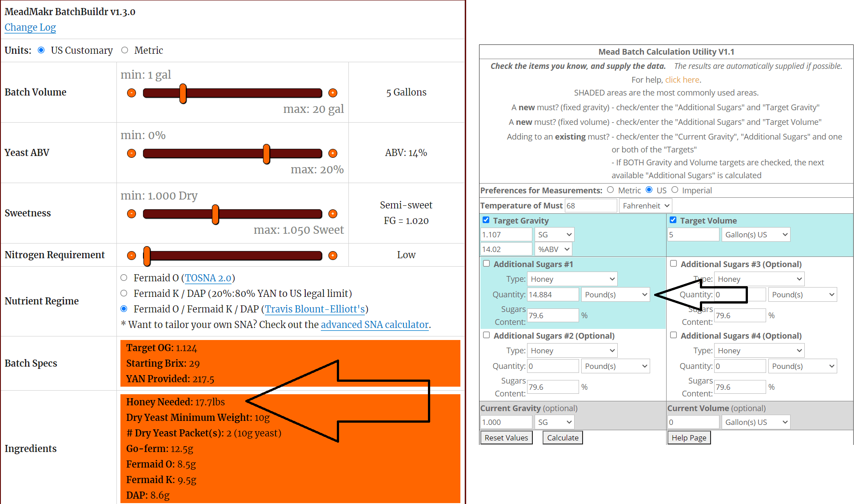Select the Metric units radio button
This screenshot has width=855, height=504.
tap(124, 50)
